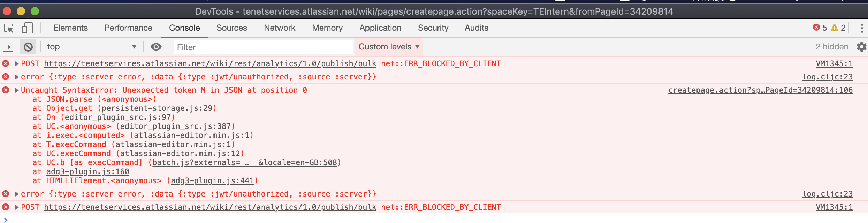
Task: Open batch.js externals locale=en-GB:508 link
Action: [x=245, y=163]
